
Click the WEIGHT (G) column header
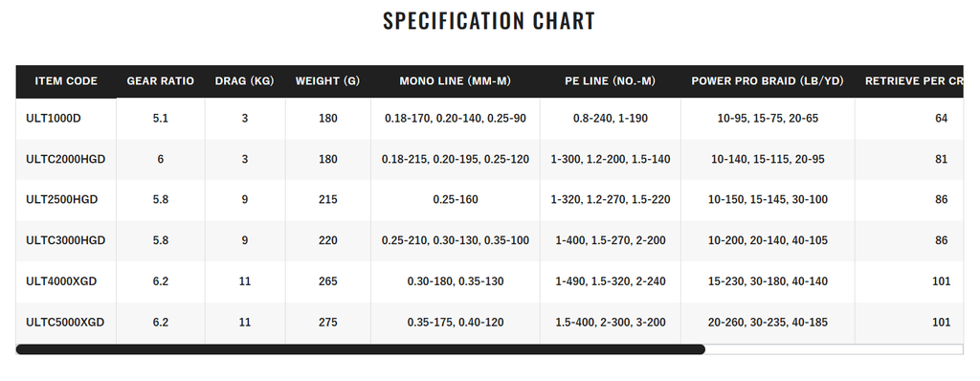coord(328,81)
